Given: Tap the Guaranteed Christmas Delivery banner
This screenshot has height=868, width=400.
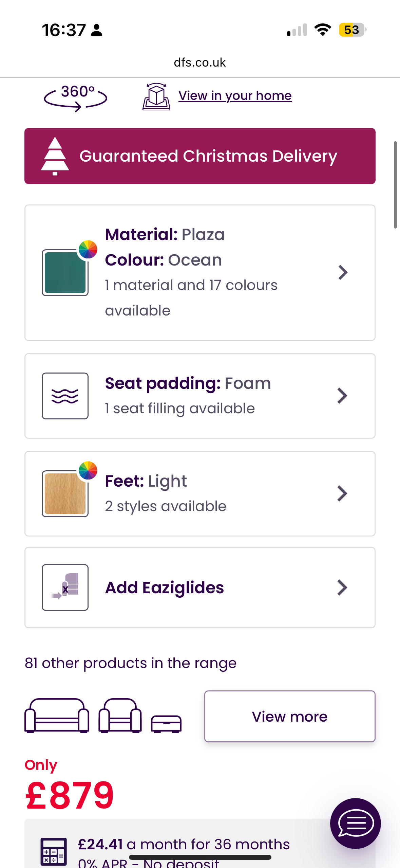Looking at the screenshot, I should [200, 156].
